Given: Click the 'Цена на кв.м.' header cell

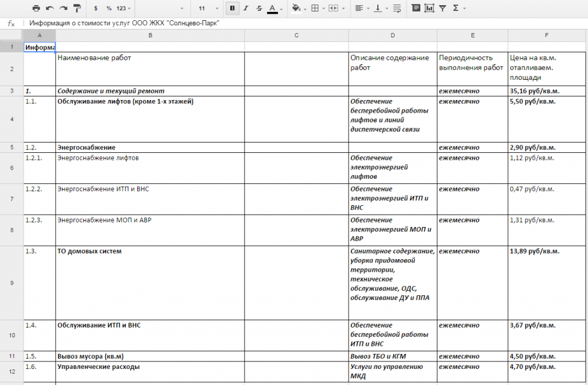Looking at the screenshot, I should pyautogui.click(x=547, y=69).
